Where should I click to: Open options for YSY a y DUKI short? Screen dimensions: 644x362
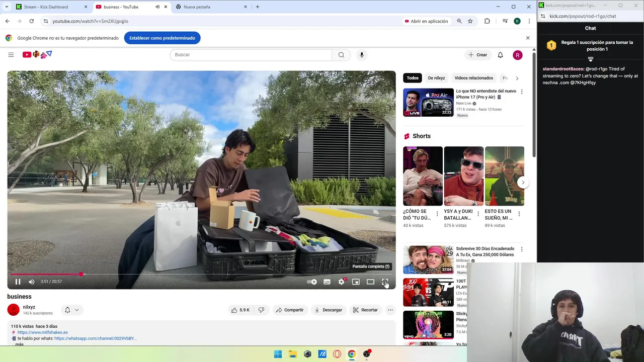tap(478, 214)
